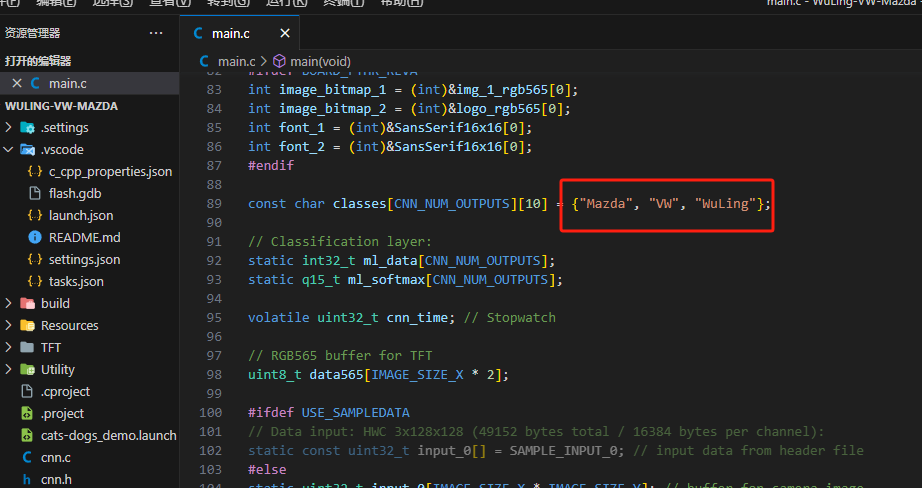Open c_cpp_properties.json file
The height and width of the screenshot is (488, 922).
pyautogui.click(x=111, y=172)
